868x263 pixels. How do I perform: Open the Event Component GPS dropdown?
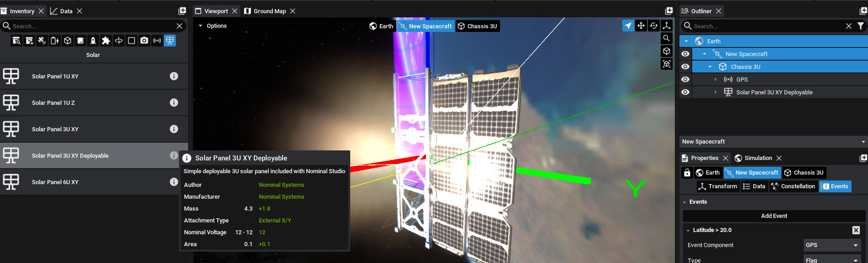(x=832, y=245)
